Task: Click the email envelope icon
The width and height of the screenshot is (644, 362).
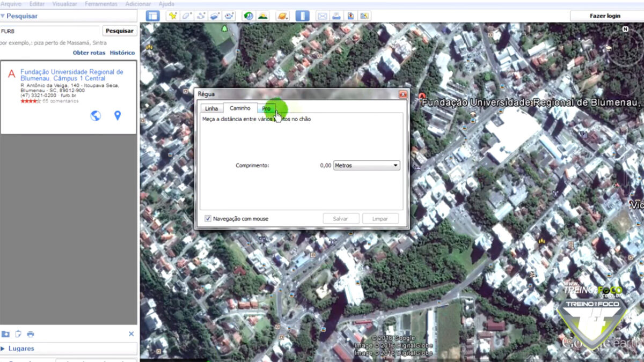Action: click(322, 16)
